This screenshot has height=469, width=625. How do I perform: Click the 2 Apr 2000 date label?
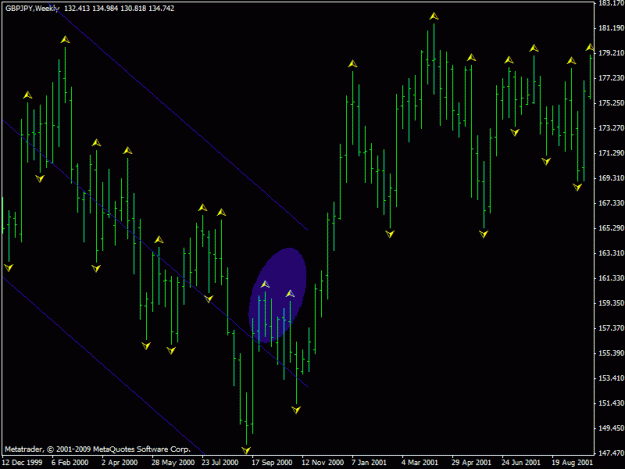click(119, 463)
